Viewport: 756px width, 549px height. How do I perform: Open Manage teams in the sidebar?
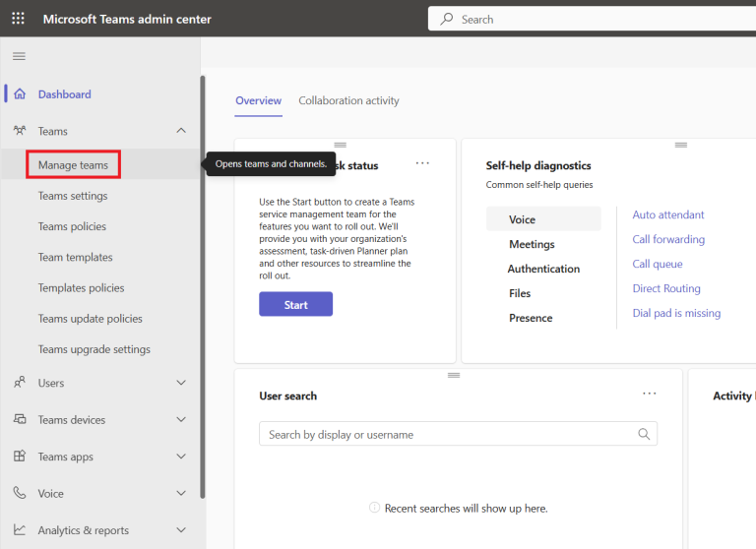click(x=73, y=165)
